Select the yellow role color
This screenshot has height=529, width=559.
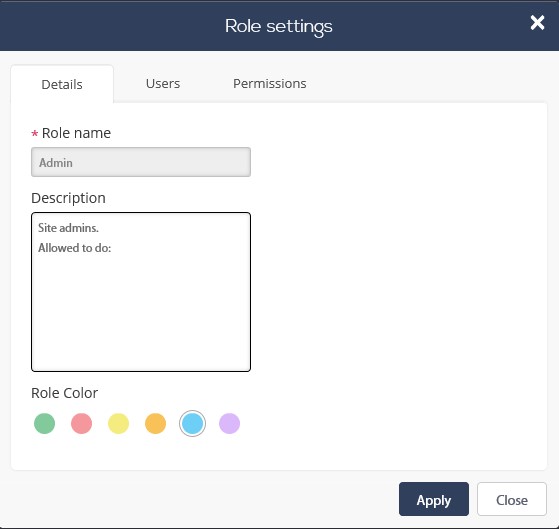click(x=118, y=423)
